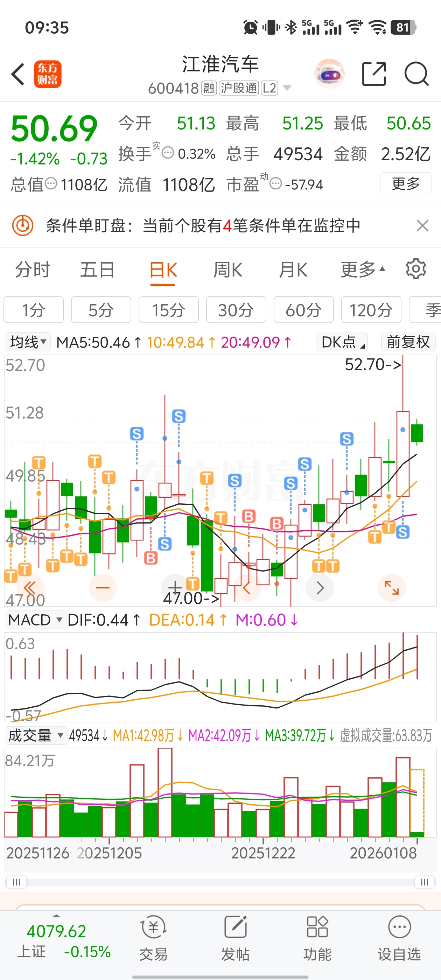This screenshot has height=980, width=441.
Task: Expand stock title dropdown triangle
Action: (x=287, y=88)
